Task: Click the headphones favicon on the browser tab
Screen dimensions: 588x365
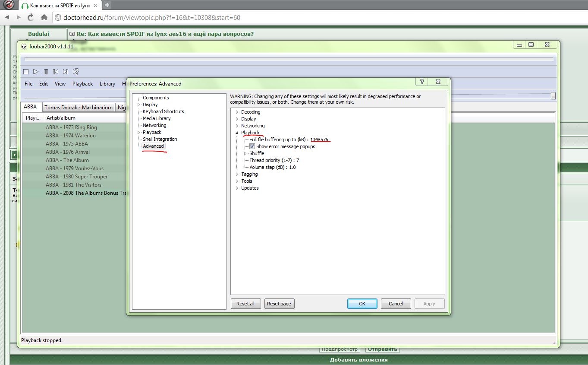Action: (x=25, y=6)
